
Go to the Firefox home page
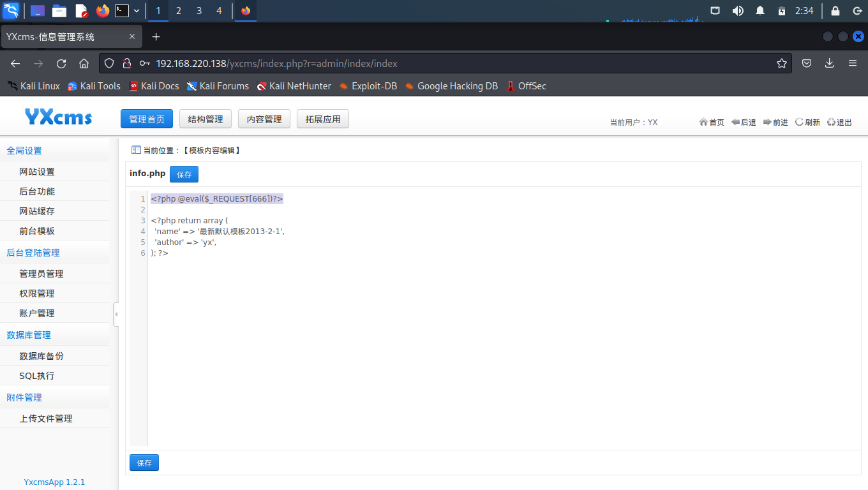[84, 63]
